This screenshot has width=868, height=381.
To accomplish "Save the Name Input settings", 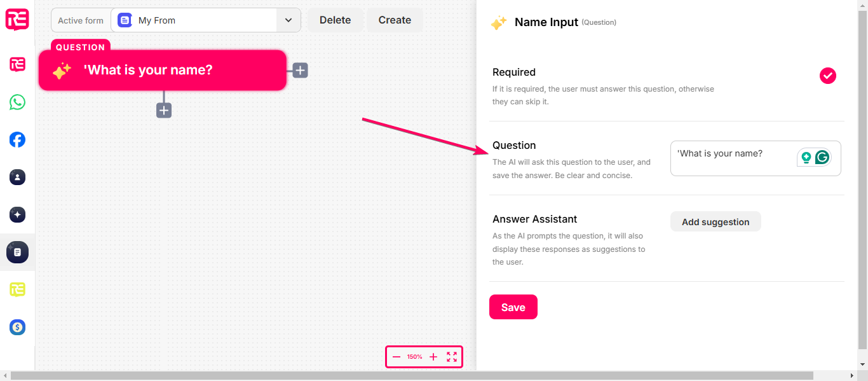I will (513, 307).
